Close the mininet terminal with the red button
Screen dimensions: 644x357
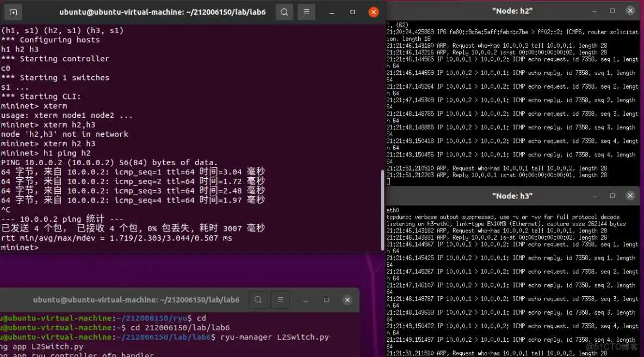tap(373, 12)
